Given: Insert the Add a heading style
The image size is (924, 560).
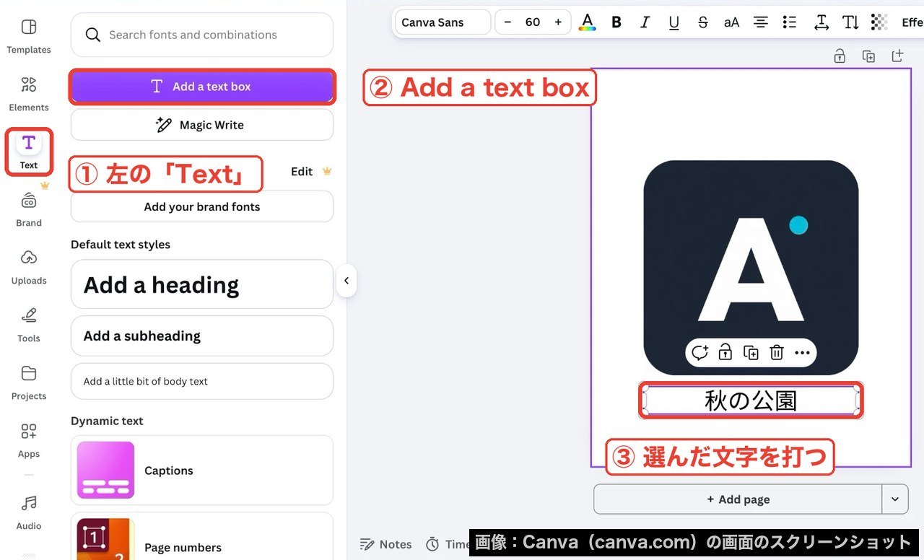Looking at the screenshot, I should pos(202,285).
